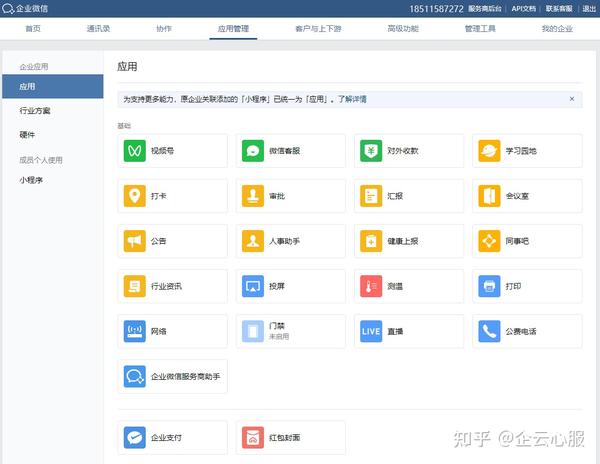Select 小程序 in the sidebar
Screen dimensions: 600x464
pos(31,180)
